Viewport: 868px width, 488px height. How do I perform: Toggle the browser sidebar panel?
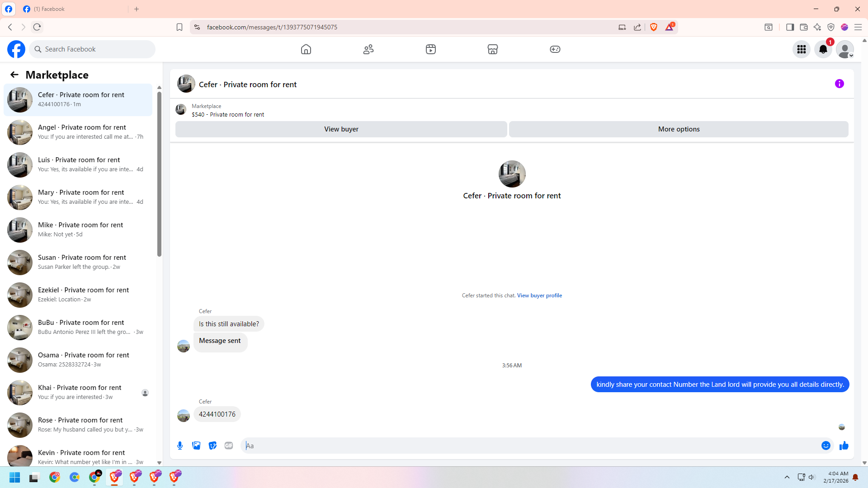[x=790, y=27]
